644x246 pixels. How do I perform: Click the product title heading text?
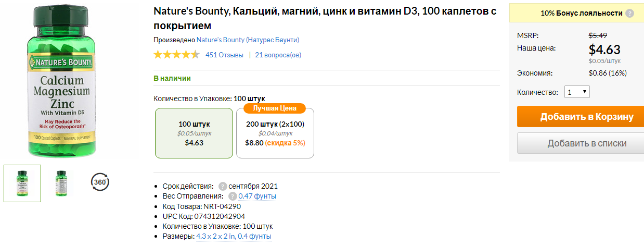[325, 18]
